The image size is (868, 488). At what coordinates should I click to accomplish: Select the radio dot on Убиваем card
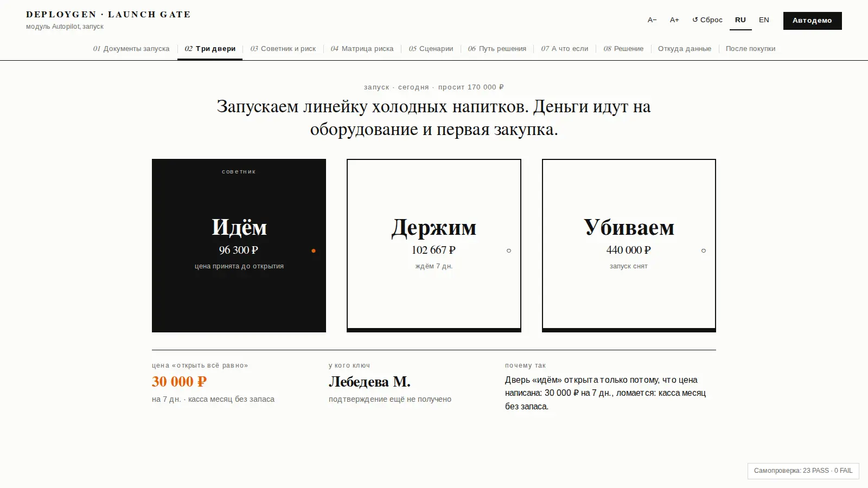(704, 251)
